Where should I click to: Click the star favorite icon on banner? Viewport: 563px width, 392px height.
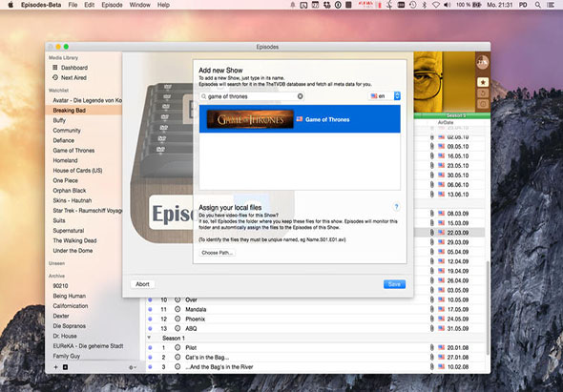483,82
